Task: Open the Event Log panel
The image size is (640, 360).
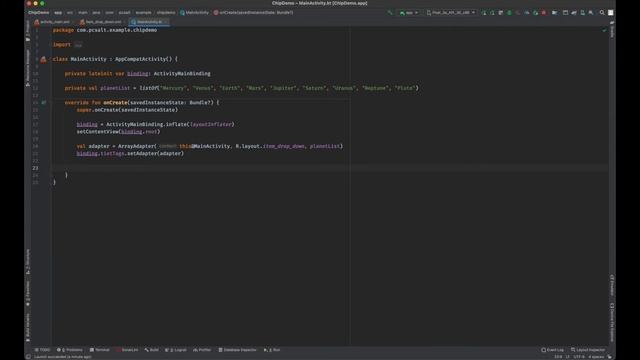Action: coord(552,350)
